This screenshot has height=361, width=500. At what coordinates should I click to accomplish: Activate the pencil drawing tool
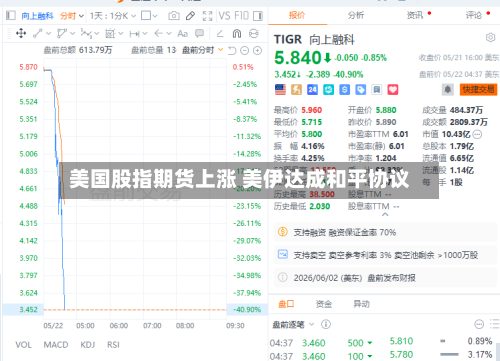[190, 16]
